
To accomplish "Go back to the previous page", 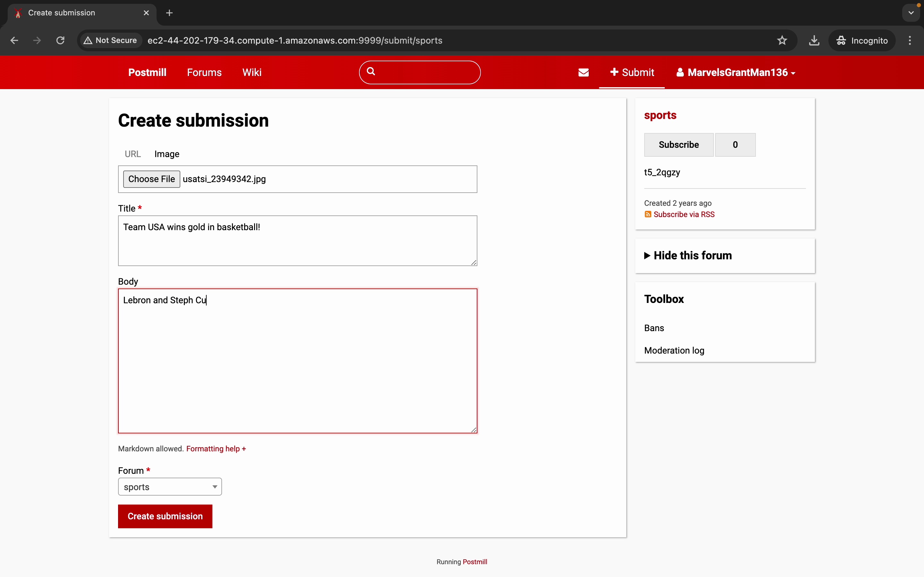I will click(x=14, y=40).
